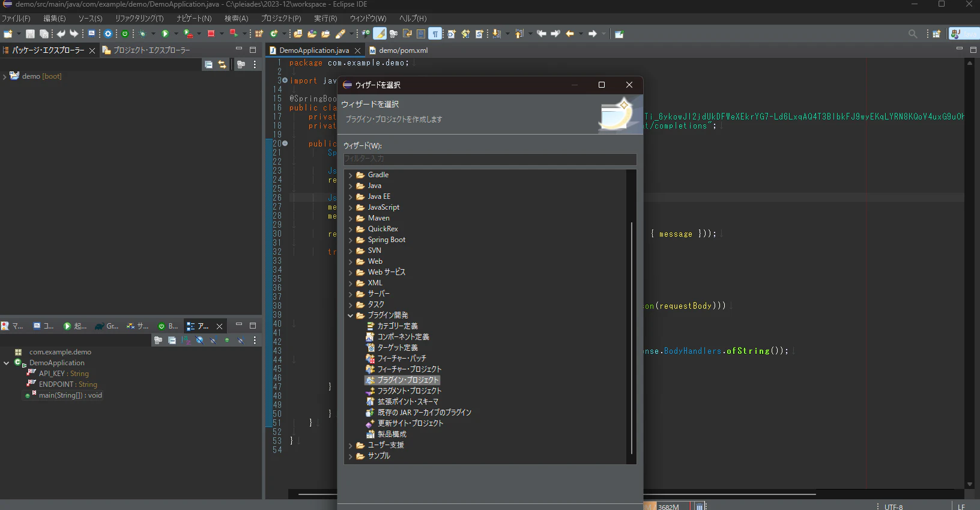Expand the Gradle wizard folder
Viewport: 980px width, 510px height.
coord(351,175)
